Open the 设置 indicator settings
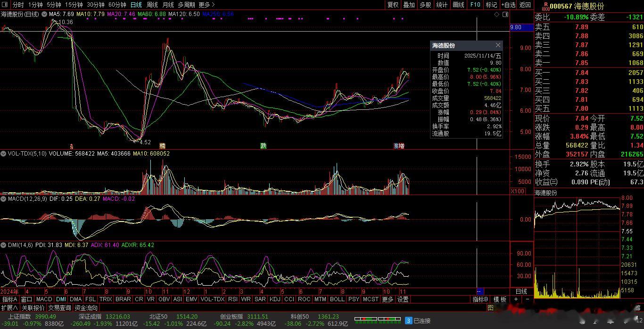Viewport: 644px width, 329px height. coord(403,299)
